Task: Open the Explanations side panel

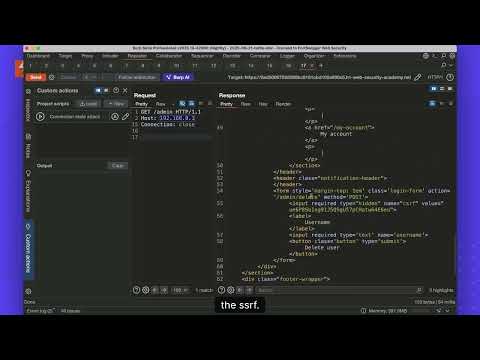Action: click(x=28, y=192)
